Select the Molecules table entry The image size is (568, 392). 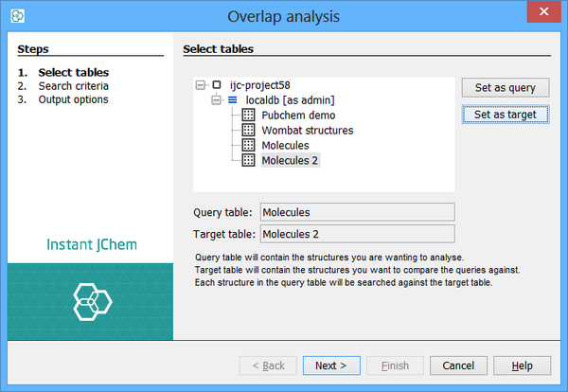tap(285, 145)
